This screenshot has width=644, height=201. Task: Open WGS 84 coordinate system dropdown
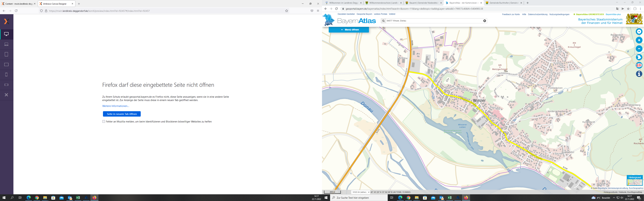pos(360,192)
